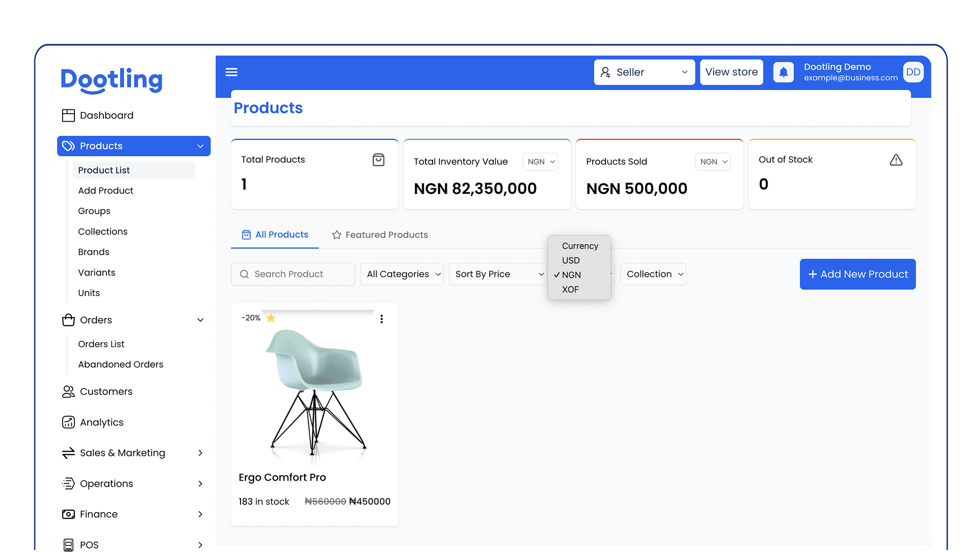The width and height of the screenshot is (980, 552).
Task: Click the Out of Stock warning icon
Action: click(x=896, y=160)
